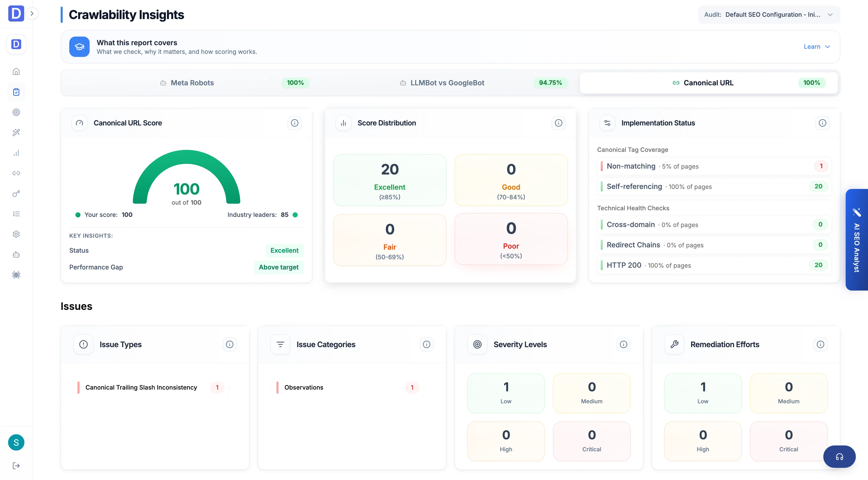The width and height of the screenshot is (868, 480).
Task: Show info for Score Distribution
Action: click(x=558, y=123)
